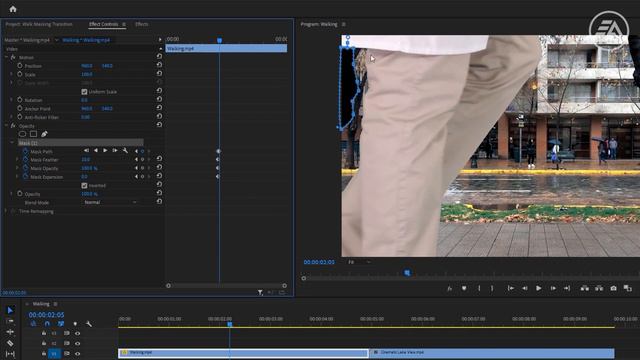Toggle animation stopwatch for Mask Path
This screenshot has width=640, height=360.
25,151
